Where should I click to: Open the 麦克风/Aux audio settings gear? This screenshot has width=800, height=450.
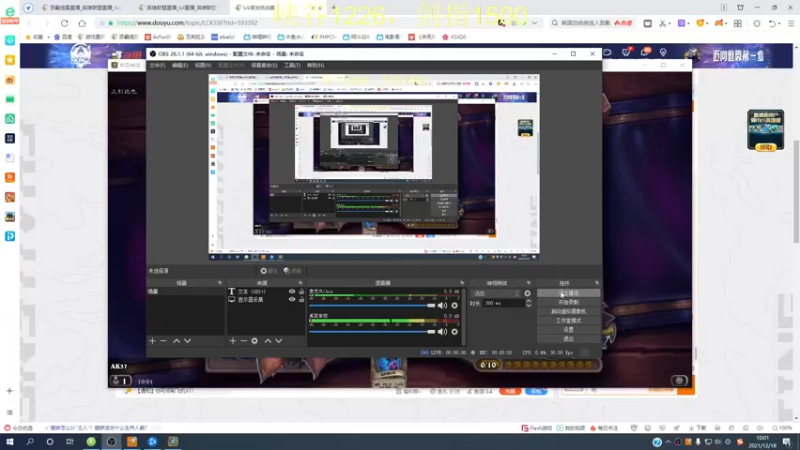pos(455,306)
